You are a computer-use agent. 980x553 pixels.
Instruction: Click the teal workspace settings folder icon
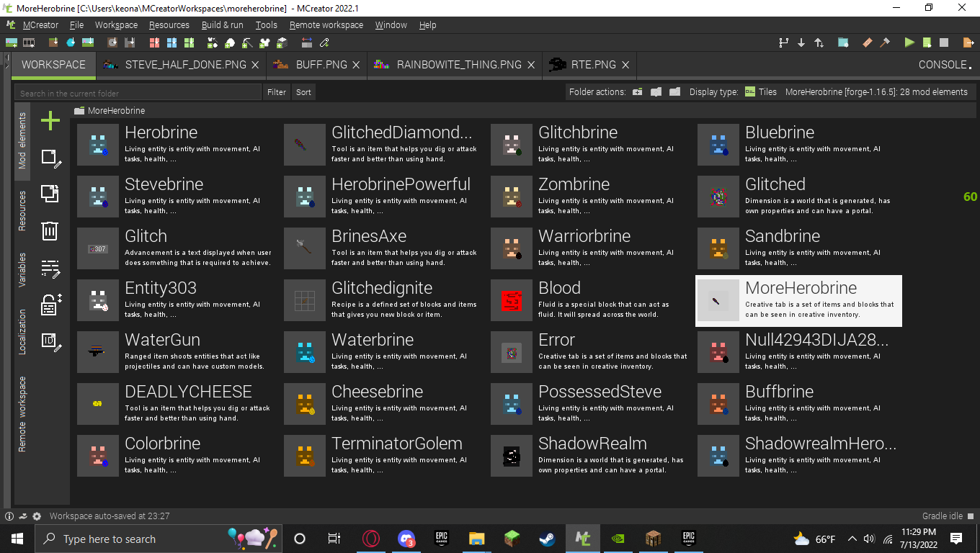(843, 42)
